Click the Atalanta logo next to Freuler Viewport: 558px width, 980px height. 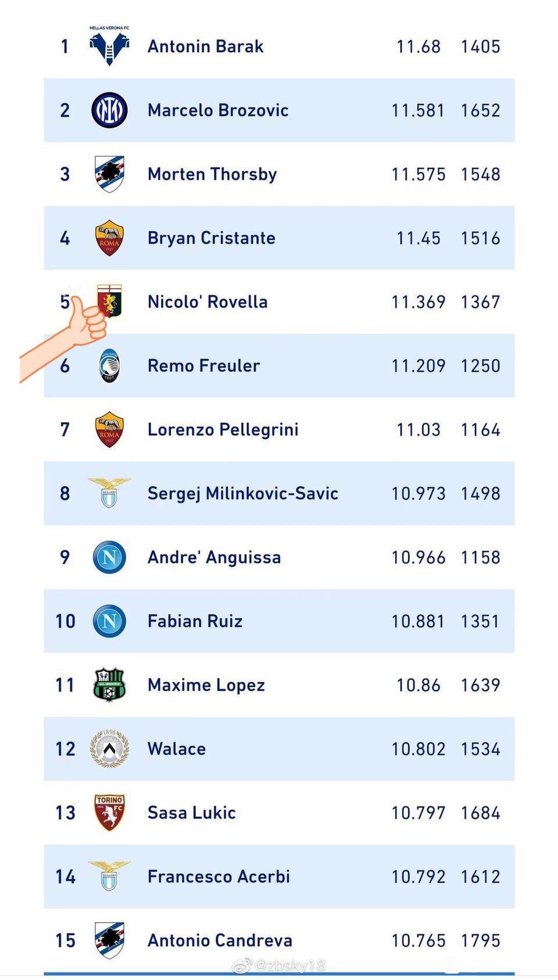109,365
